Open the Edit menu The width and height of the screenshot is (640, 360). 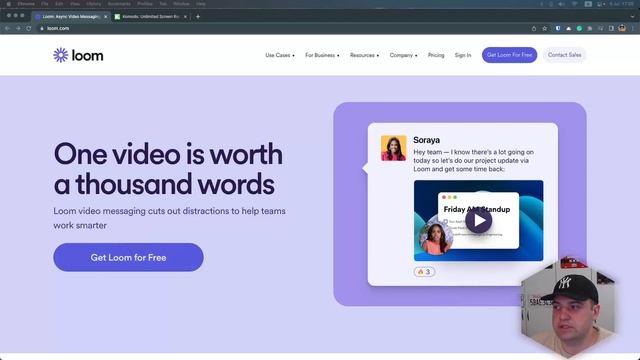pyautogui.click(x=59, y=4)
